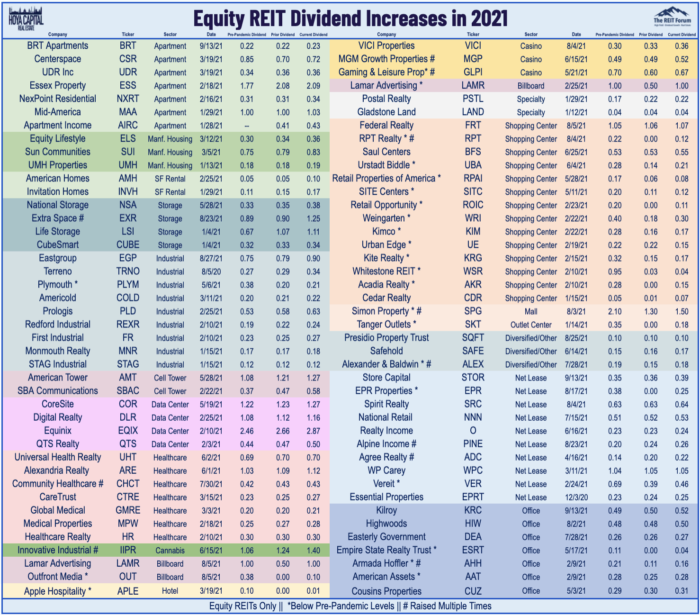Click the CUBE ticker
Viewport: 700px width, 615px height.
(x=128, y=244)
